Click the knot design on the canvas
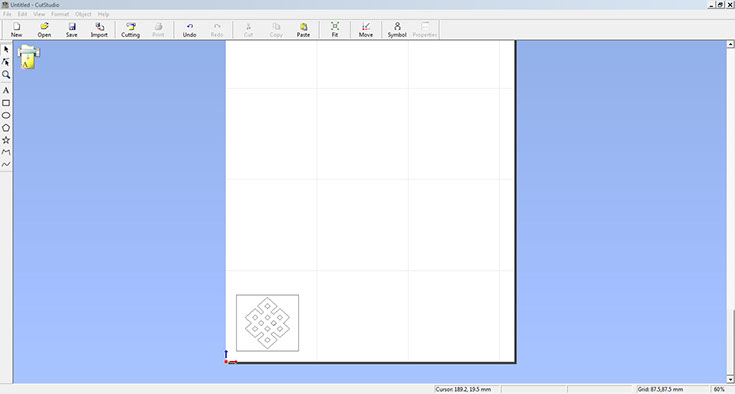Viewport: 735px width, 394px height. 267,323
